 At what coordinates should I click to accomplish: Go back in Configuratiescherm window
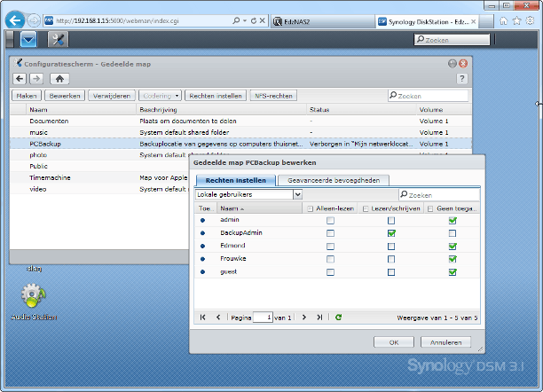(x=20, y=79)
